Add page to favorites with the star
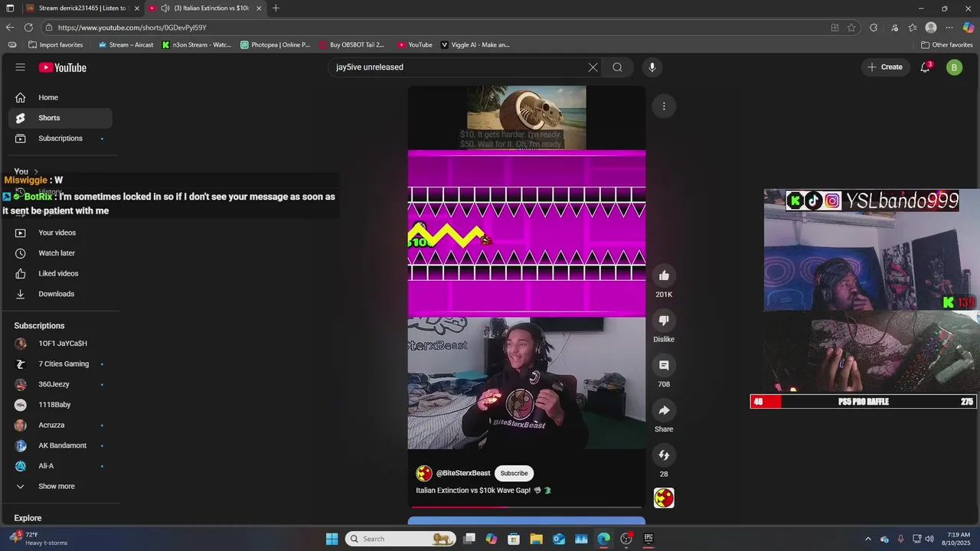Viewport: 980px width, 551px height. 851,28
